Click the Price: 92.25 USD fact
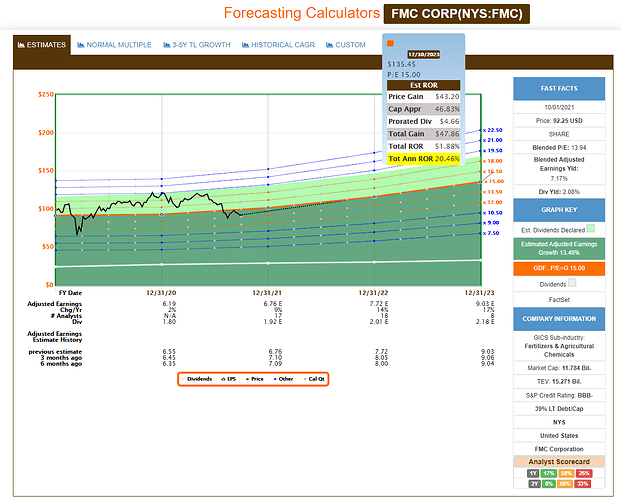The height and width of the screenshot is (500, 621). pos(559,121)
